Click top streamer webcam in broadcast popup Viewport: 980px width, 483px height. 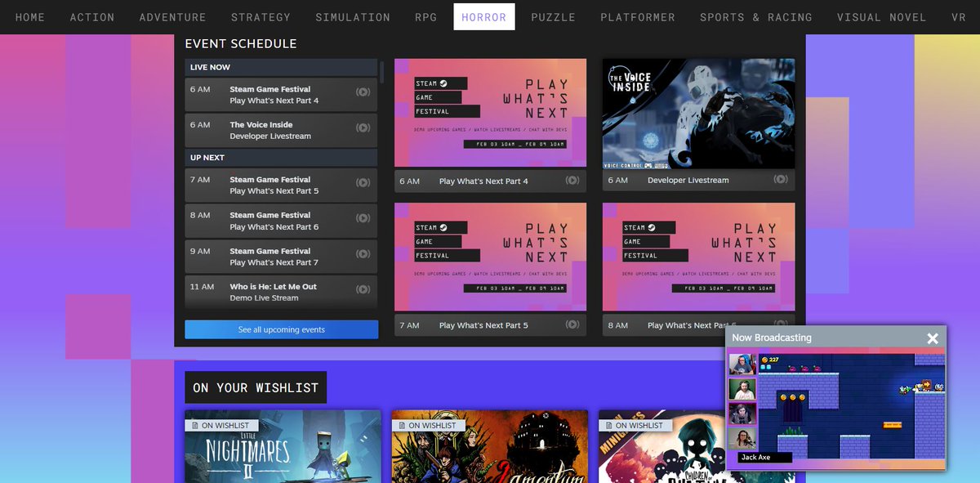(743, 364)
